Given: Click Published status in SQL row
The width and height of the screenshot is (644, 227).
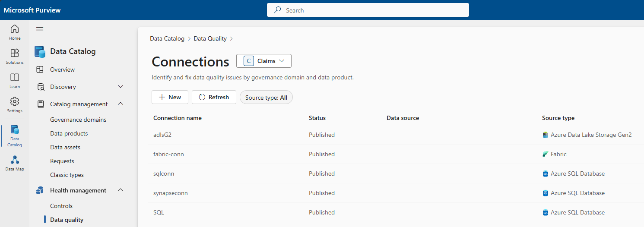Looking at the screenshot, I should [322, 212].
